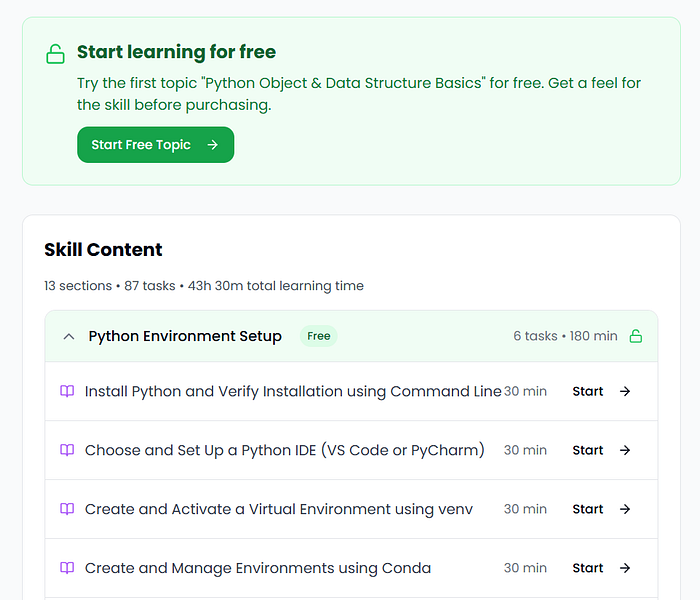The width and height of the screenshot is (700, 600).
Task: Click the arrow in Start Free Topic button
Action: pos(213,145)
